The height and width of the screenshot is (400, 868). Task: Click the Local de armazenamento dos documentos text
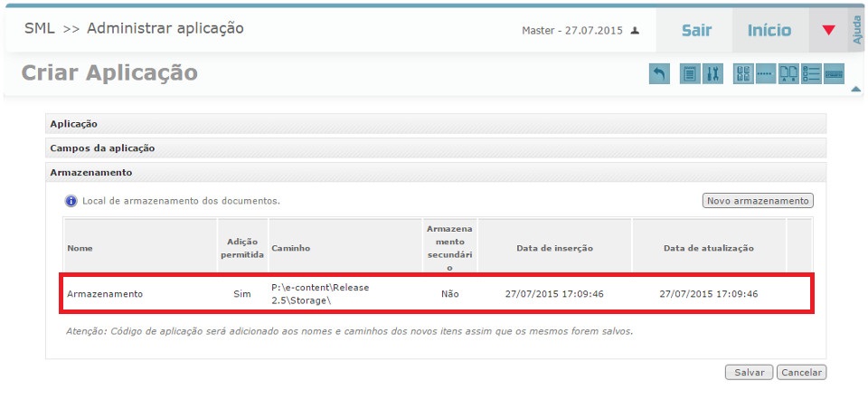pyautogui.click(x=181, y=201)
